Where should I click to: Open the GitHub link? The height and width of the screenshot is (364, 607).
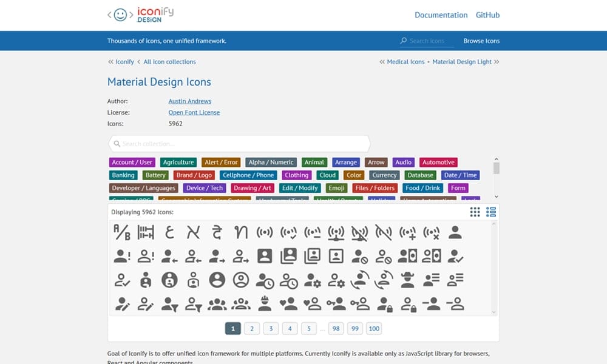coord(488,15)
